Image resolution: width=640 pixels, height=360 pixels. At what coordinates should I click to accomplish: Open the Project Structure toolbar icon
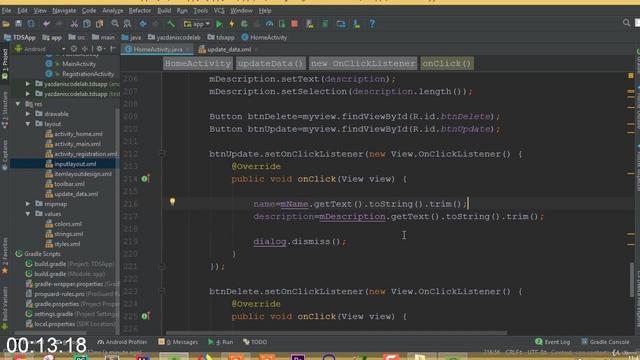click(x=341, y=24)
